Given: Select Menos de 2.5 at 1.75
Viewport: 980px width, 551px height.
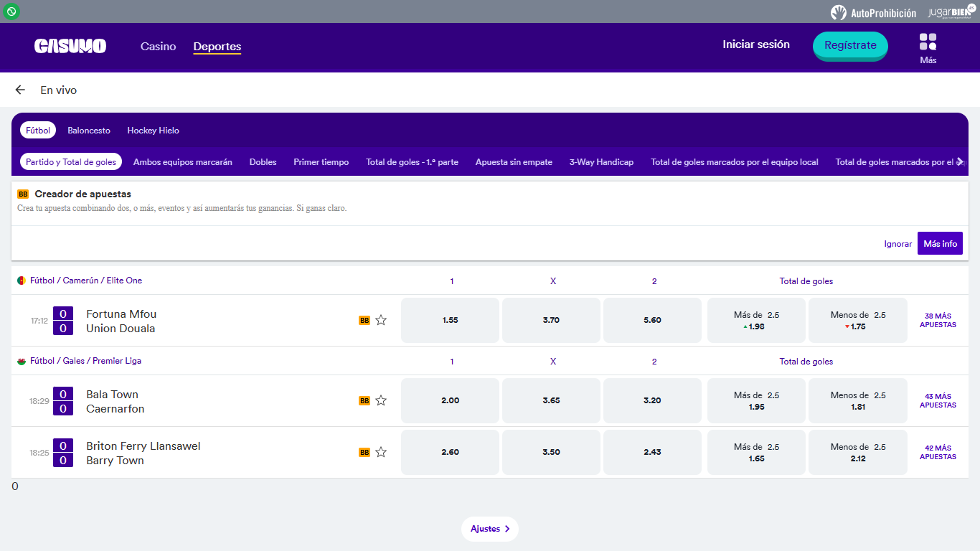Looking at the screenshot, I should point(858,320).
